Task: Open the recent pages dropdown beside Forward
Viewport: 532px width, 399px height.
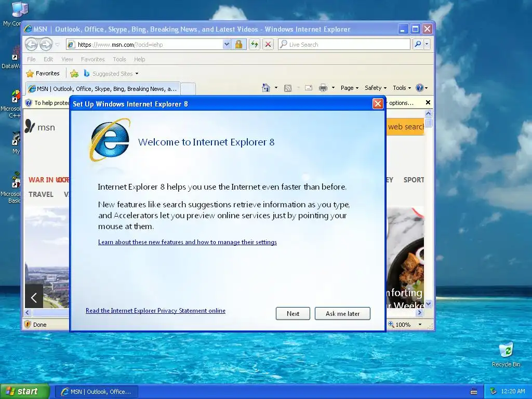Action: tap(57, 45)
